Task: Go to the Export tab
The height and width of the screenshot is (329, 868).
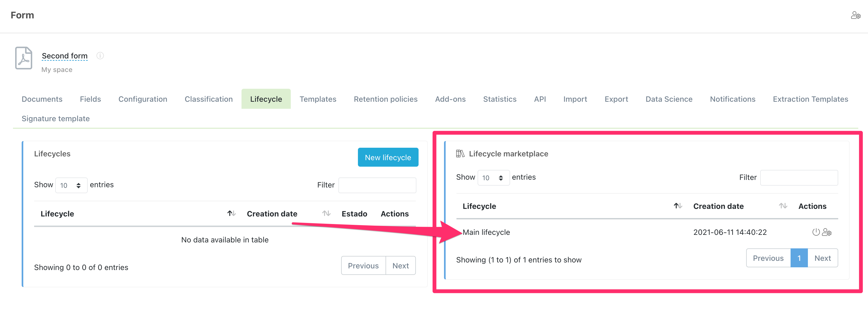Action: tap(616, 99)
